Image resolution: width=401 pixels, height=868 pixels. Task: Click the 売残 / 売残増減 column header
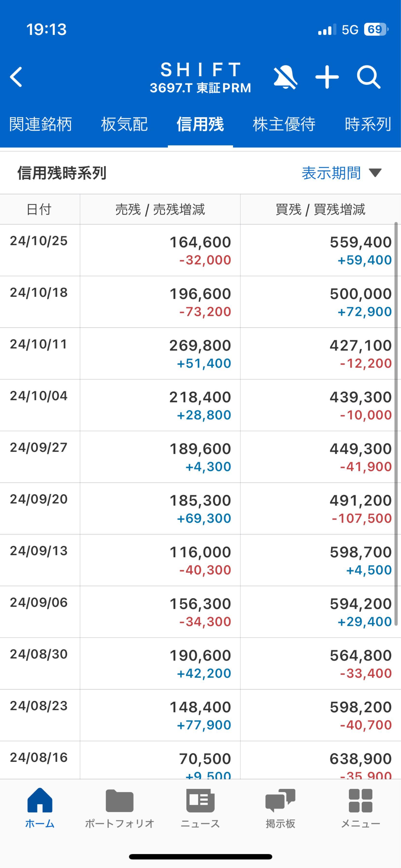(x=160, y=210)
